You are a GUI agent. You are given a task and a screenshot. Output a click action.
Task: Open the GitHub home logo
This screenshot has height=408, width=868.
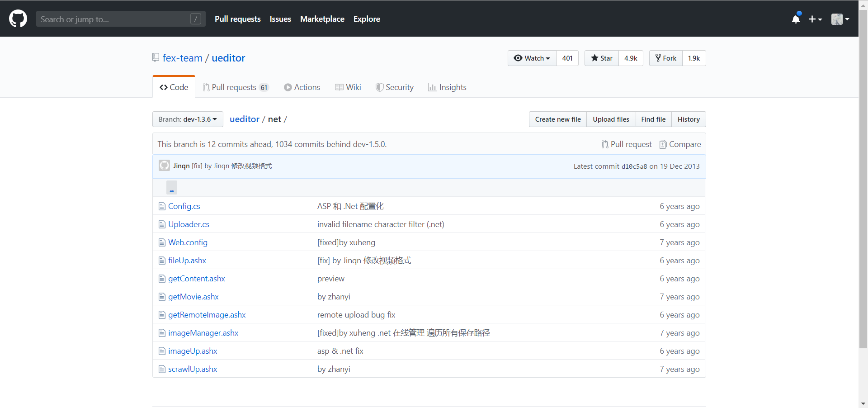pyautogui.click(x=18, y=19)
